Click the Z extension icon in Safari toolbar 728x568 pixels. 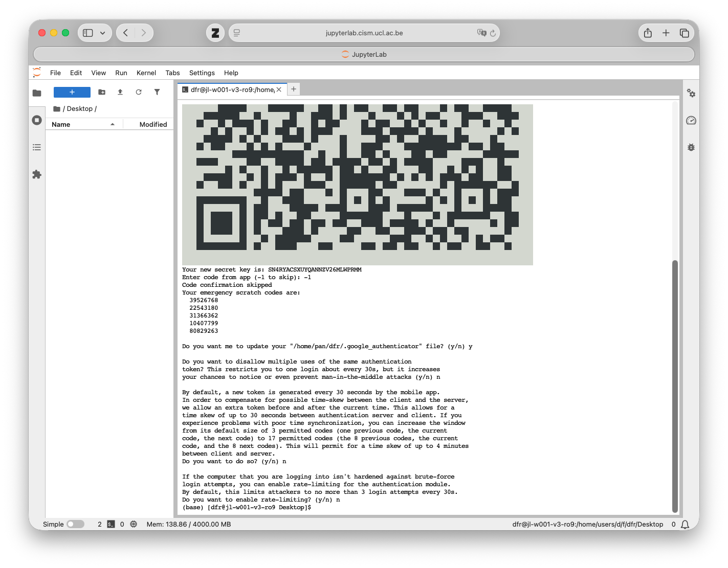coord(215,33)
